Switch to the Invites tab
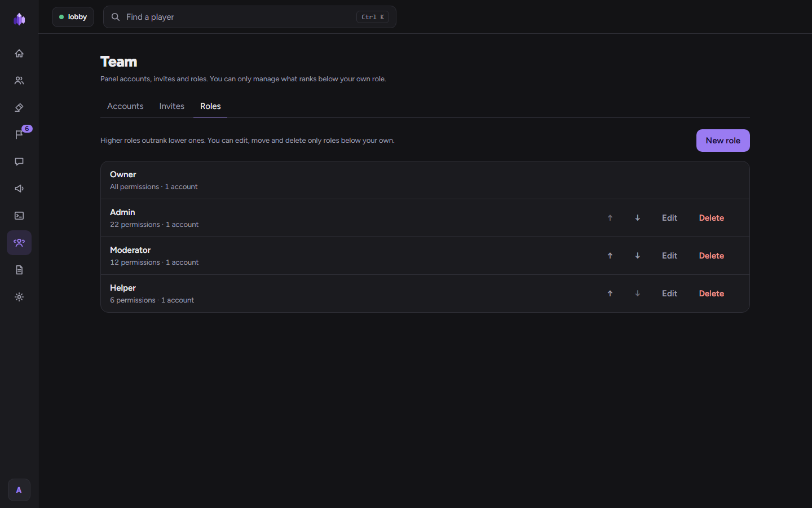812x508 pixels. [172, 106]
